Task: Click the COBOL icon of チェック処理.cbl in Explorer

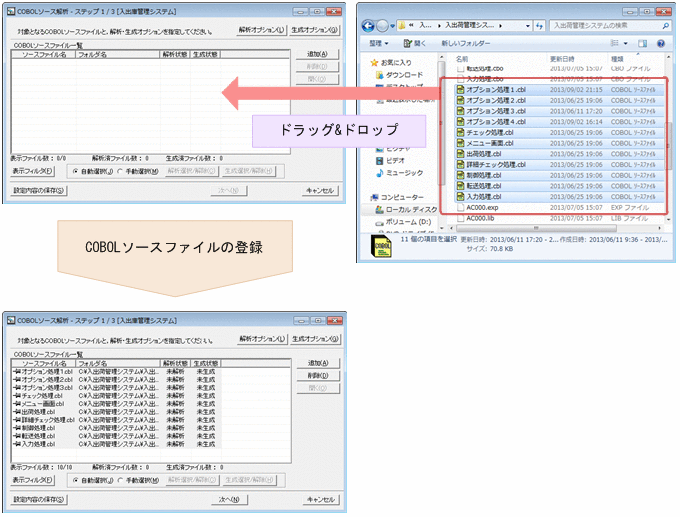Action: [x=460, y=133]
